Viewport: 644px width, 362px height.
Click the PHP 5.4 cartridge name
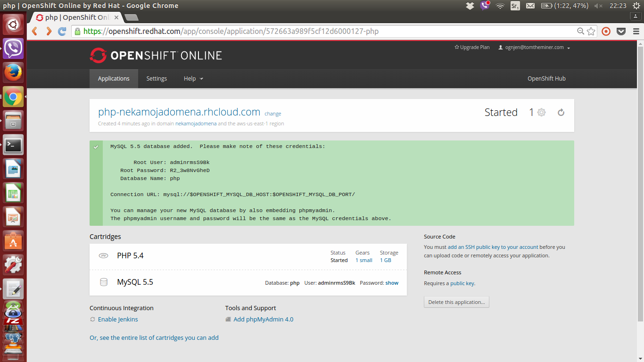[131, 255]
